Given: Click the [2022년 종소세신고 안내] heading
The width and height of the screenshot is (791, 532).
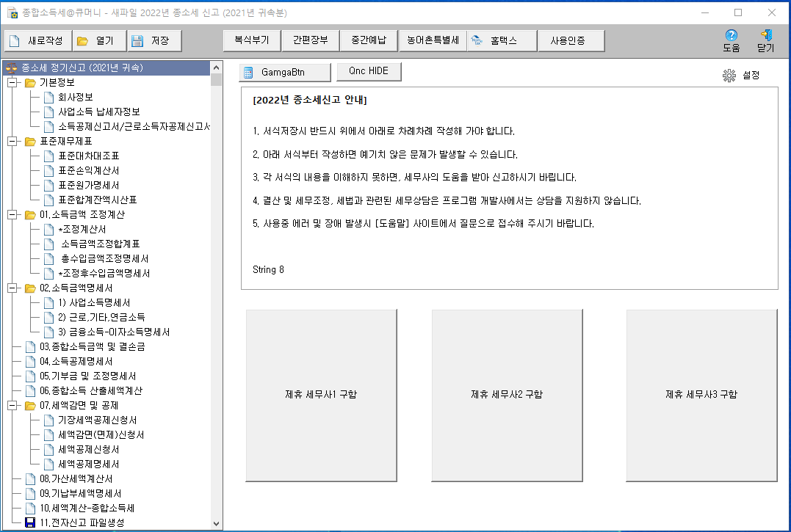Looking at the screenshot, I should point(310,101).
